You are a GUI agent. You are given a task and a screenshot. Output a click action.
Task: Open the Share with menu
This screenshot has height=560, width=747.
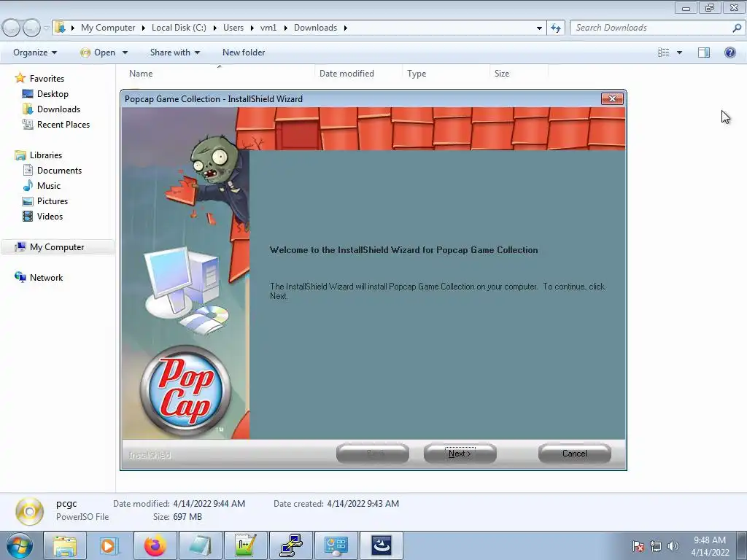click(175, 52)
